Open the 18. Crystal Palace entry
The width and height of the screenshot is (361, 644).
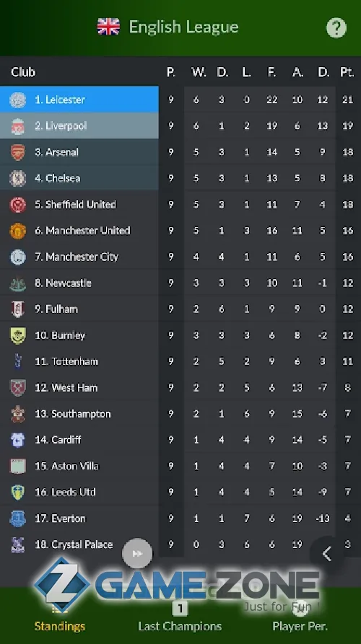(x=180, y=544)
